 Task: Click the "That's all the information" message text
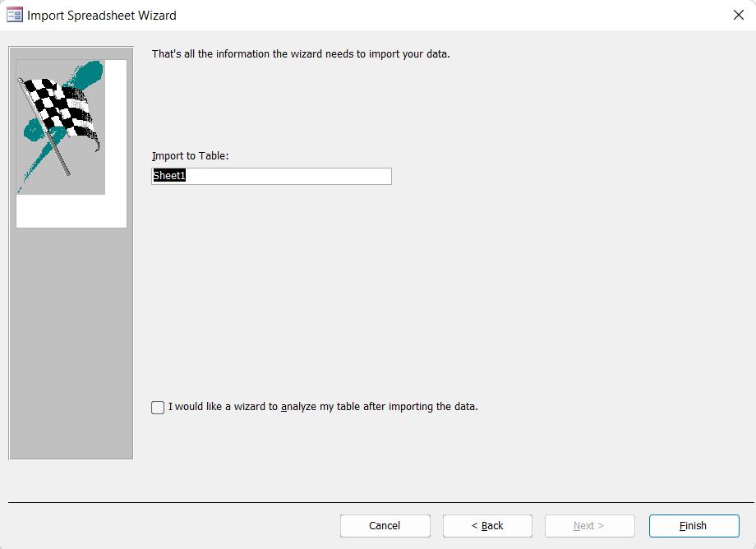(x=301, y=54)
